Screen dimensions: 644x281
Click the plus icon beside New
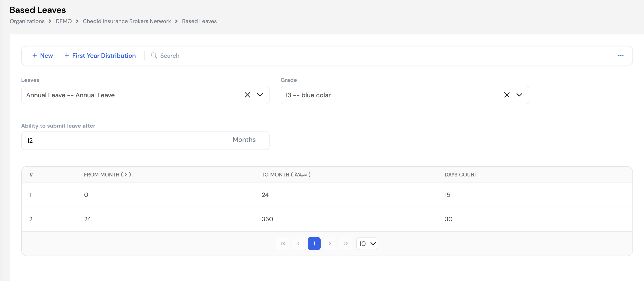click(35, 55)
